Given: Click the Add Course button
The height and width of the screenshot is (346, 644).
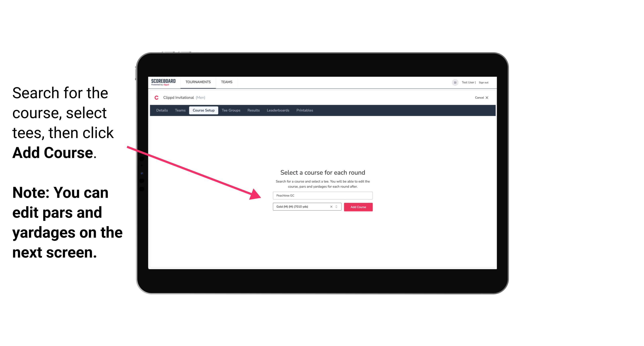Looking at the screenshot, I should (x=358, y=207).
